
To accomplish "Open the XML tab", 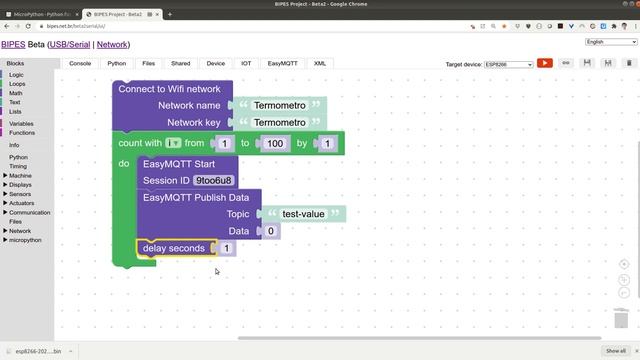I will pos(320,64).
